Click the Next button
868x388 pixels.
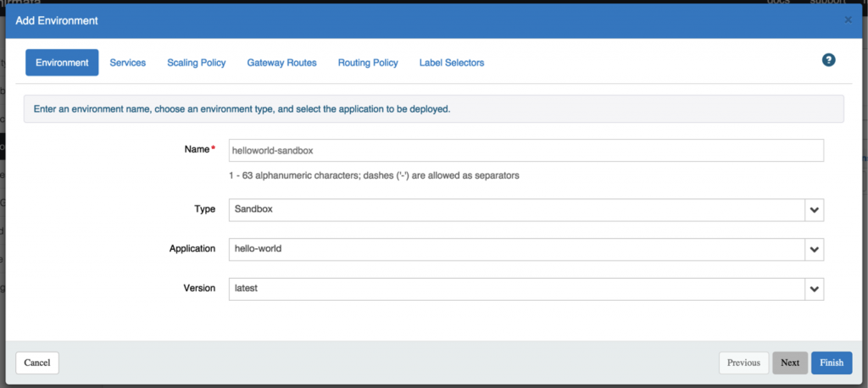[x=790, y=363]
